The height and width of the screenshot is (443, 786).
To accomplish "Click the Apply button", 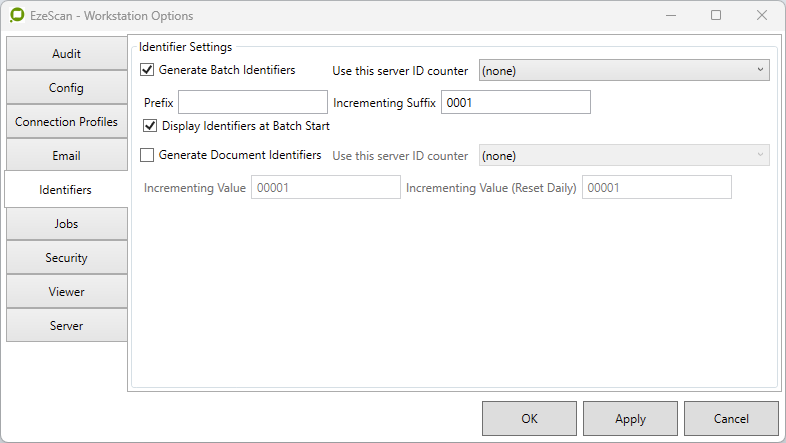I will tap(630, 419).
